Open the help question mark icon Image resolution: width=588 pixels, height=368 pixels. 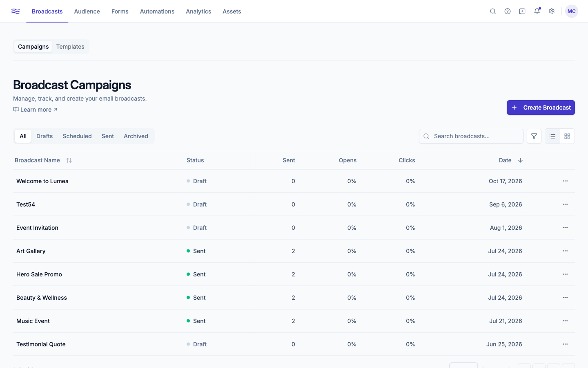point(508,11)
